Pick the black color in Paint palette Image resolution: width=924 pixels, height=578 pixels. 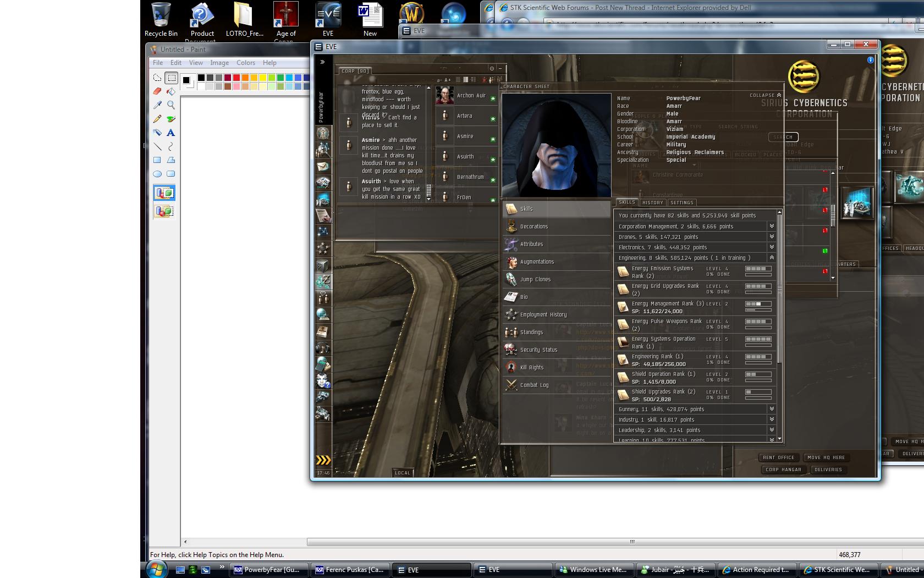click(x=201, y=78)
